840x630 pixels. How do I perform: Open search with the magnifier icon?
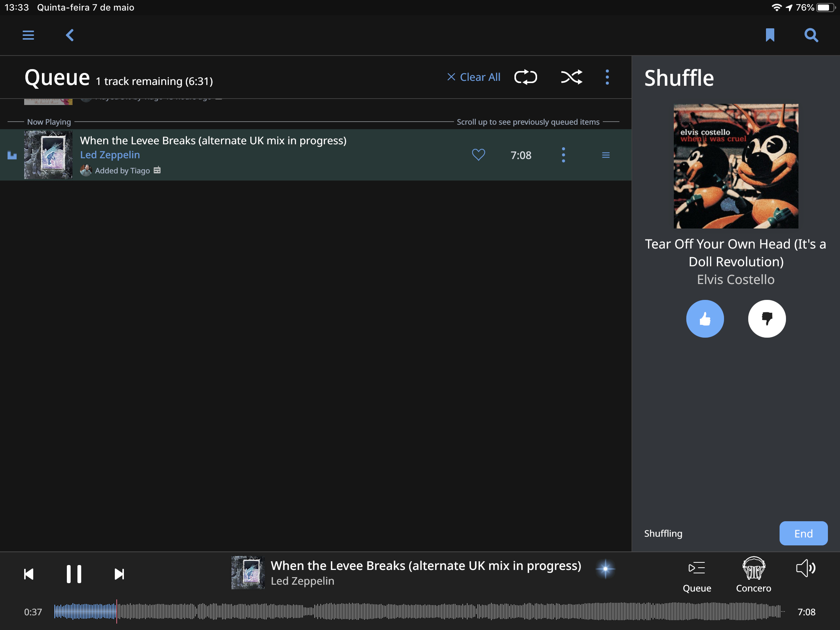[x=811, y=36]
